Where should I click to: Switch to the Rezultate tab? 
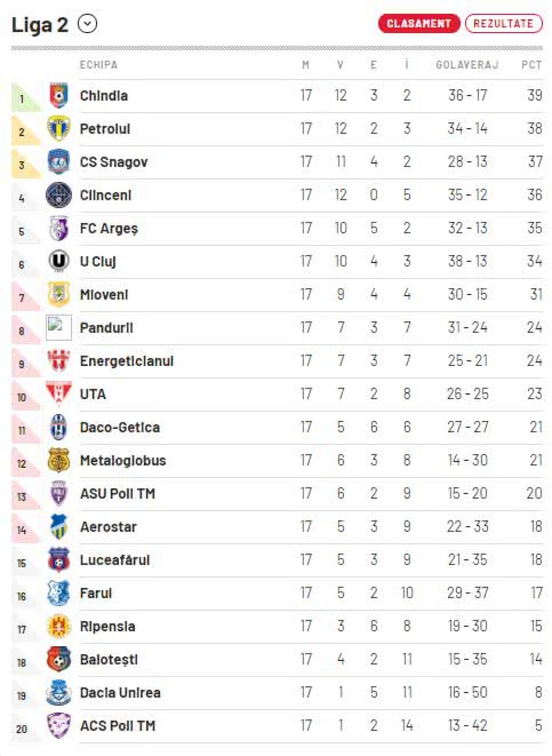click(x=503, y=23)
